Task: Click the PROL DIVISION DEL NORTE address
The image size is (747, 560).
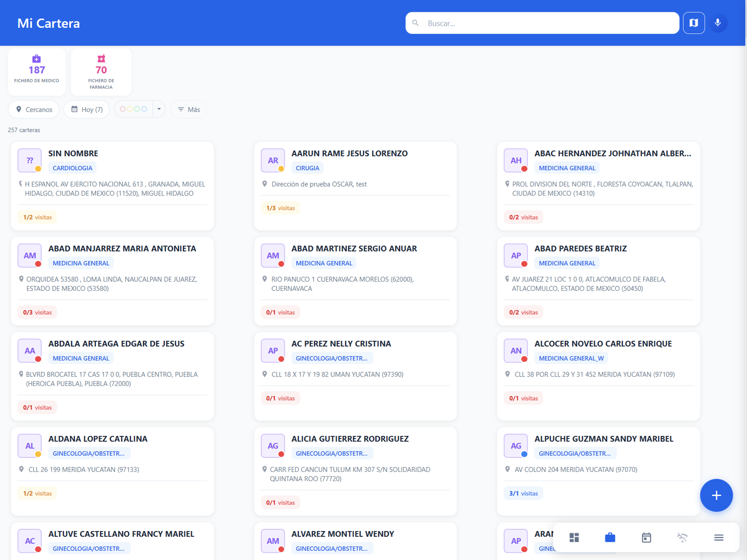Action: 602,188
